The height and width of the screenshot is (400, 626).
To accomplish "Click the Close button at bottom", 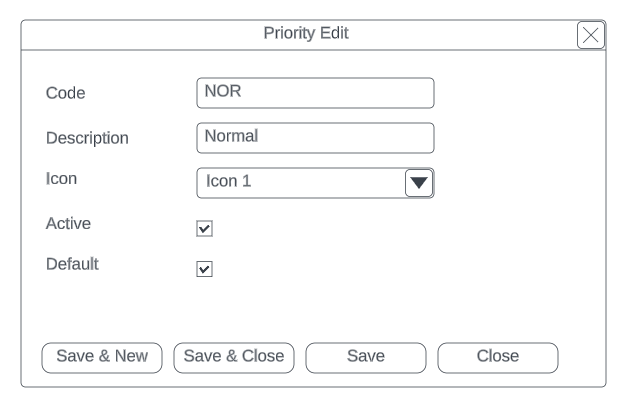I will [497, 357].
